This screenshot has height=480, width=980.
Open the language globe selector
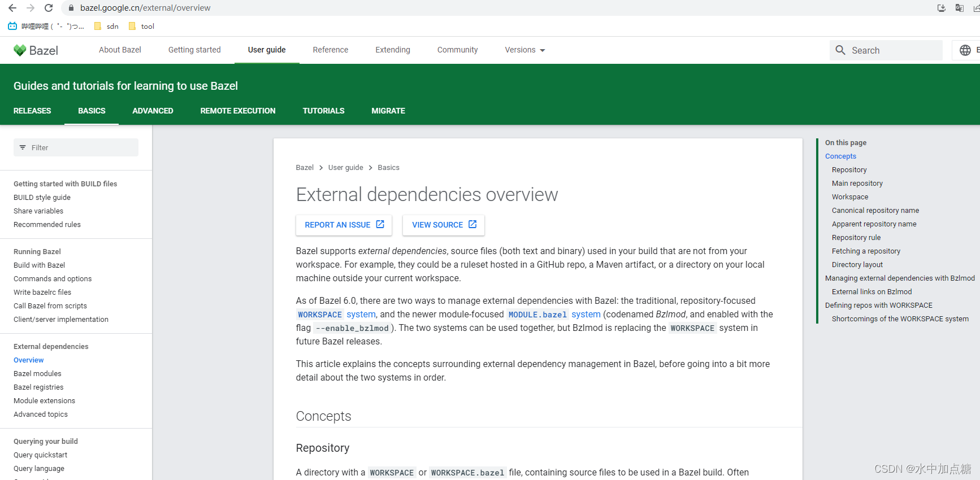click(965, 50)
